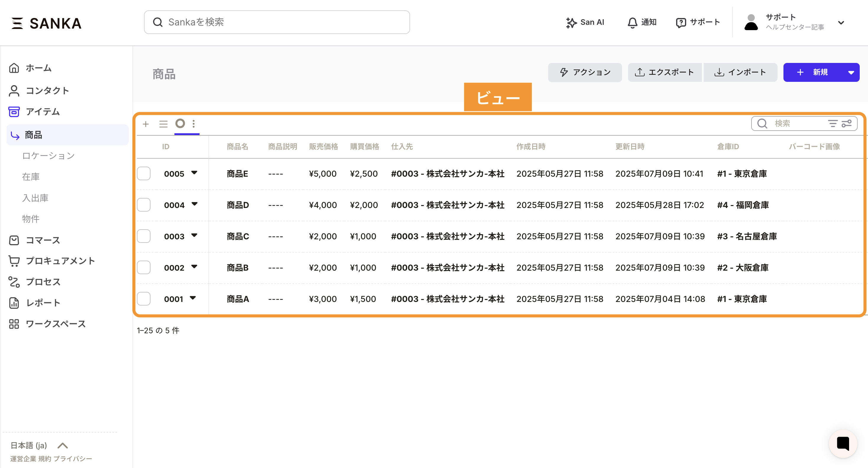Toggle the SANKA hamburger menu
The width and height of the screenshot is (868, 468).
coord(17,23)
